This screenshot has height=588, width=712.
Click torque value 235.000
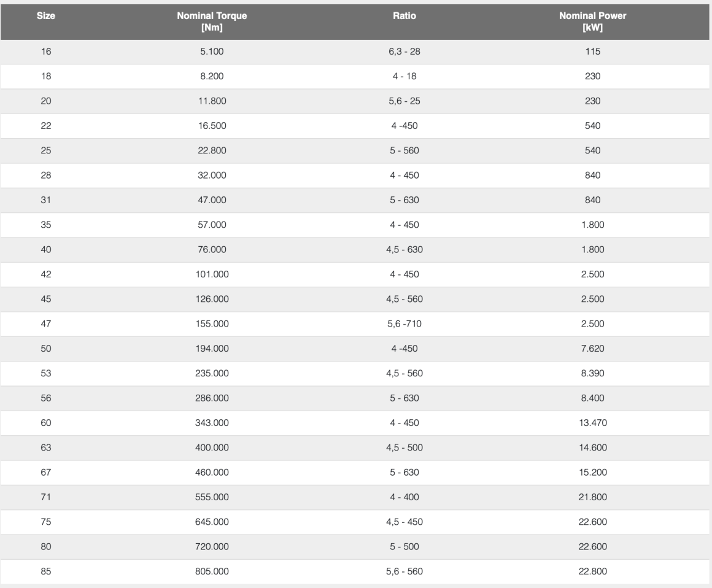tap(212, 373)
